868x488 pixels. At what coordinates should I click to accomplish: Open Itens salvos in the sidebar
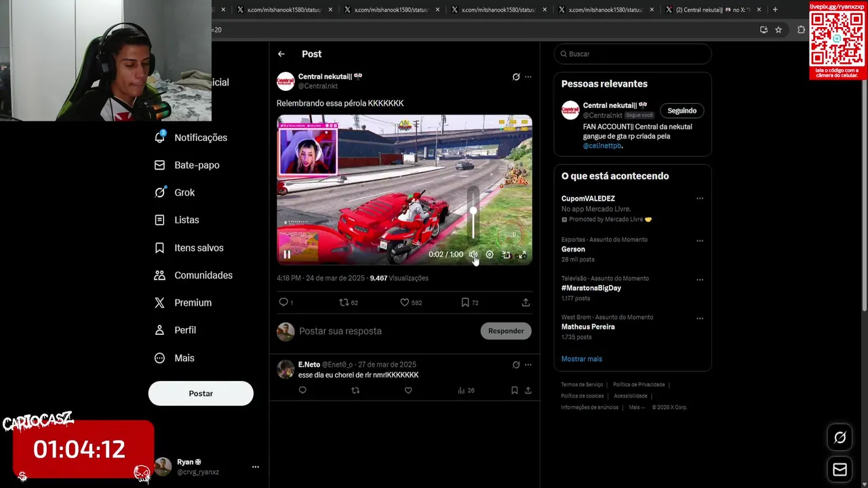[x=189, y=248]
